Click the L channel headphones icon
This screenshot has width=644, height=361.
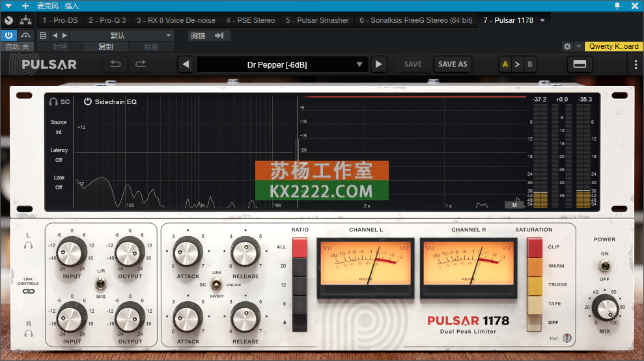click(x=29, y=245)
